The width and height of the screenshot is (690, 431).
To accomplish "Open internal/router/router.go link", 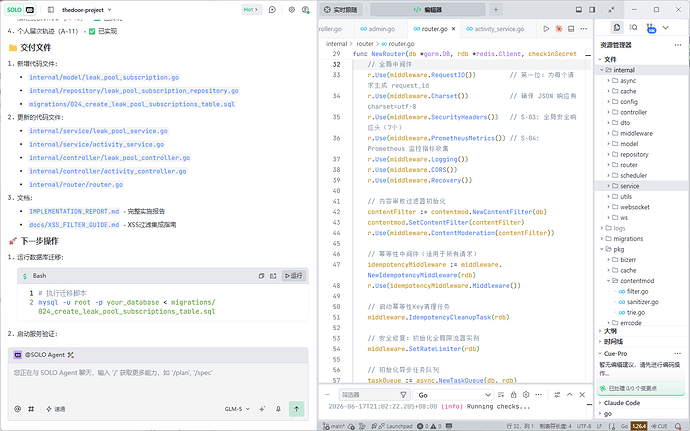I will point(76,184).
